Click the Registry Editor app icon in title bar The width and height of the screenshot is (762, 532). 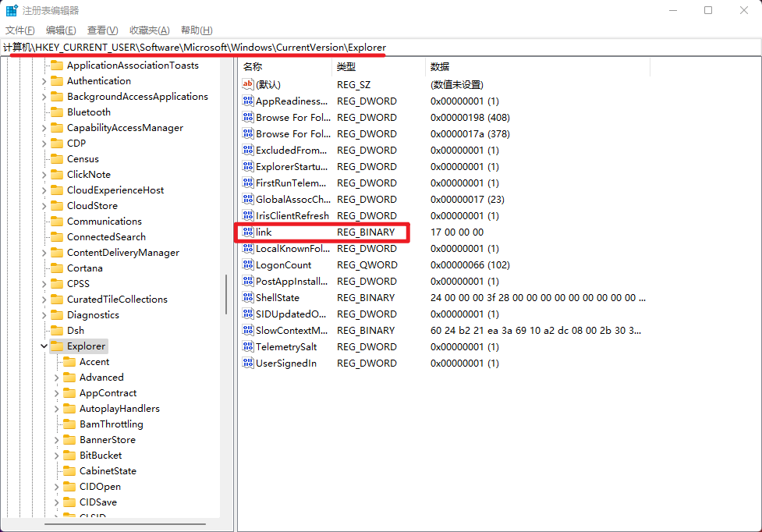pos(12,11)
